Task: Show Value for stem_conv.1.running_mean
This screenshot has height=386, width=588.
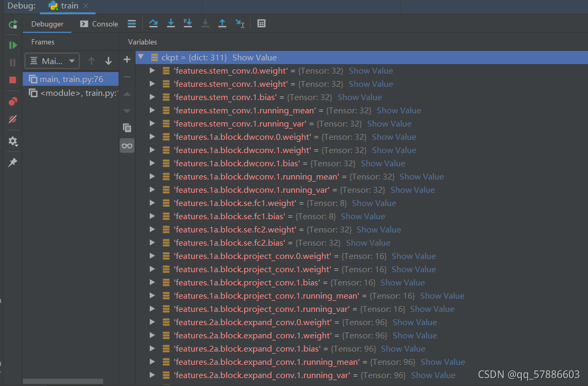Action: click(399, 110)
